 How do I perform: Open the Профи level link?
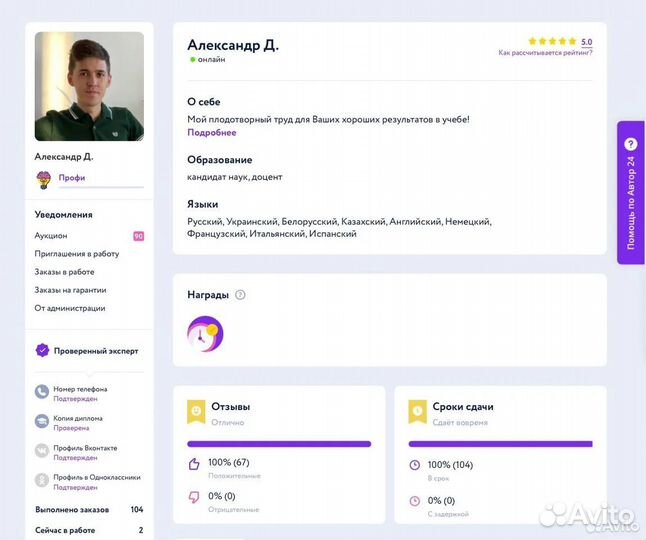click(72, 178)
